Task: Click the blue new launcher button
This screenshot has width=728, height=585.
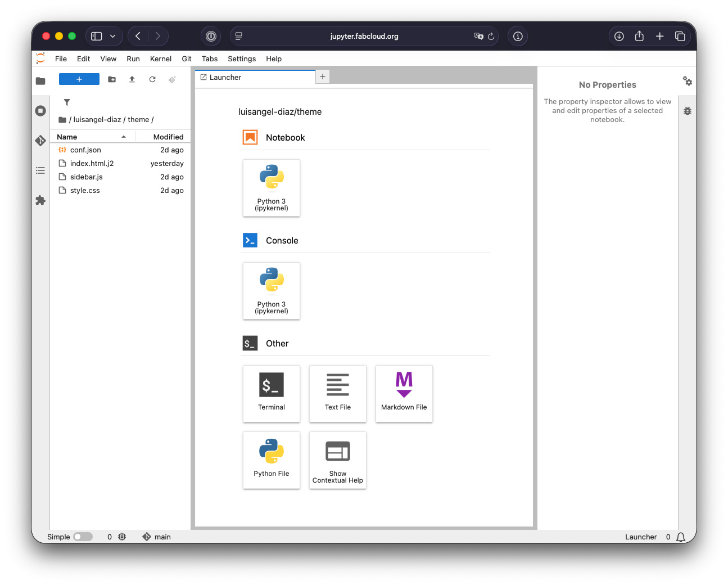Action: 79,79
